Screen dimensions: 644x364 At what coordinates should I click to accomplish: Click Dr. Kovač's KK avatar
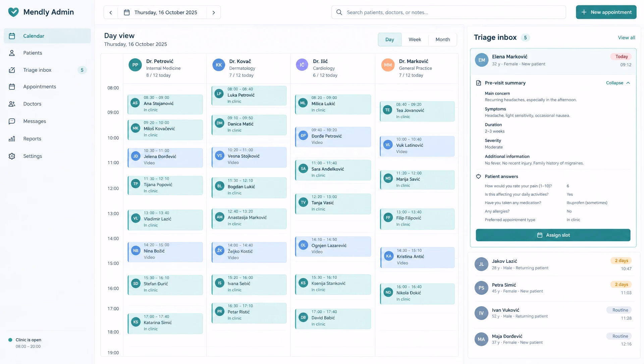219,65
